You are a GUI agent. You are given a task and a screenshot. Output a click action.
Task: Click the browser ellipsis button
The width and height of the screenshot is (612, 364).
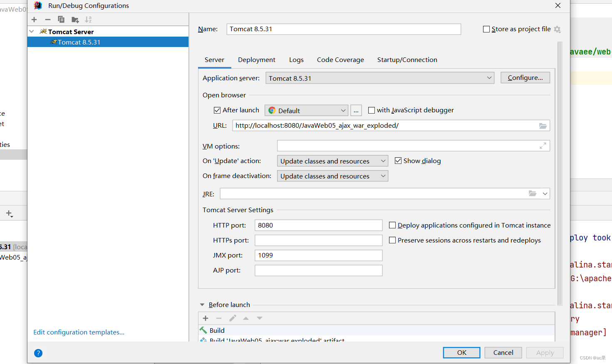click(356, 110)
